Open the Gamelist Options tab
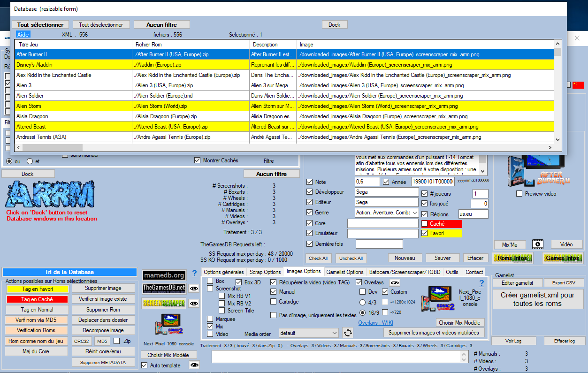The width and height of the screenshot is (588, 373). pos(344,272)
